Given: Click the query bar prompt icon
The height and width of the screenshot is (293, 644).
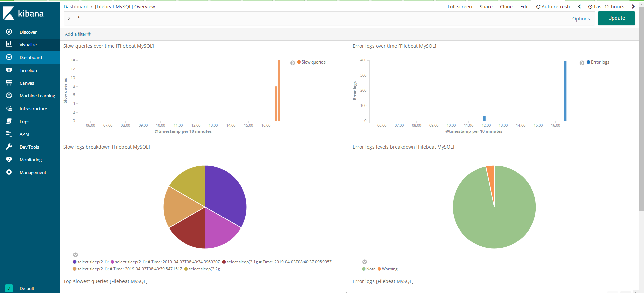Looking at the screenshot, I should pos(70,18).
